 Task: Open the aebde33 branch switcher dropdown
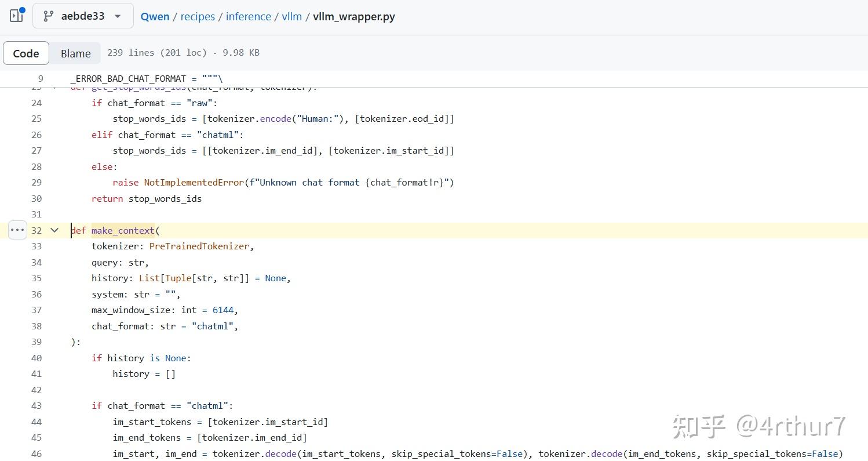pyautogui.click(x=83, y=16)
